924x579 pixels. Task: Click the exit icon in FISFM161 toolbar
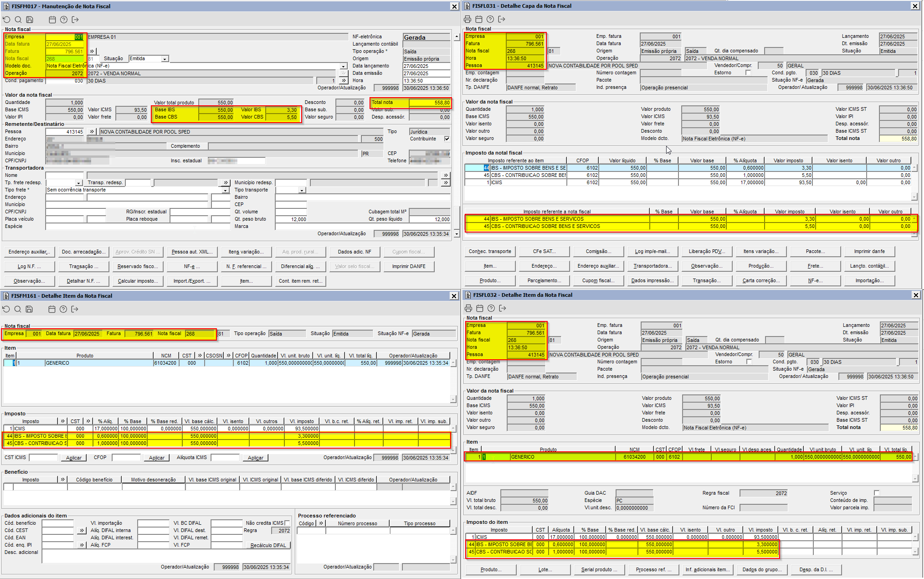click(x=75, y=309)
